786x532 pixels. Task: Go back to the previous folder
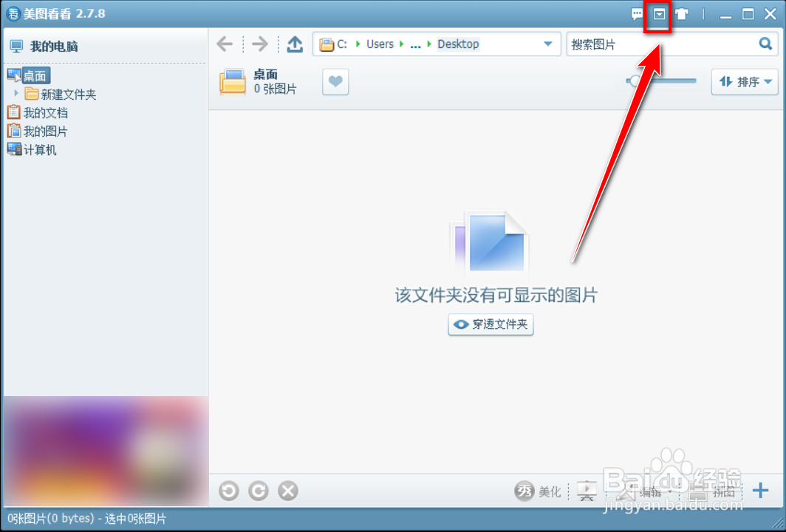click(x=225, y=44)
